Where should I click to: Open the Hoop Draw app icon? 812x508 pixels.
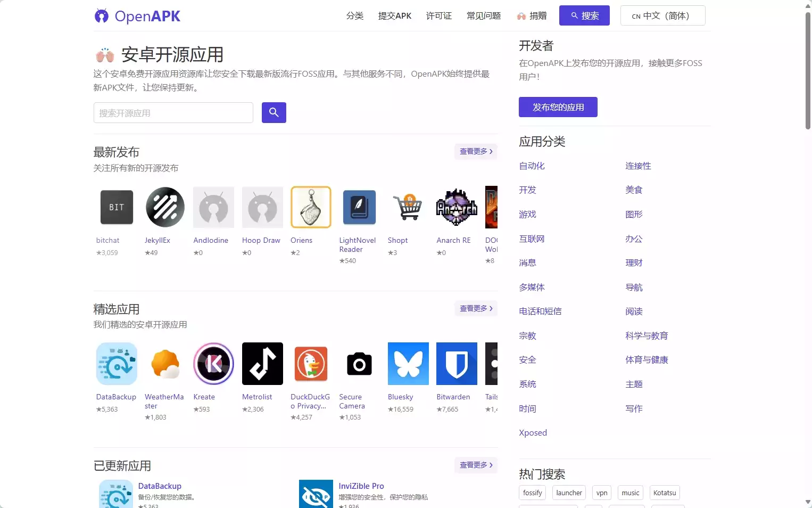262,207
